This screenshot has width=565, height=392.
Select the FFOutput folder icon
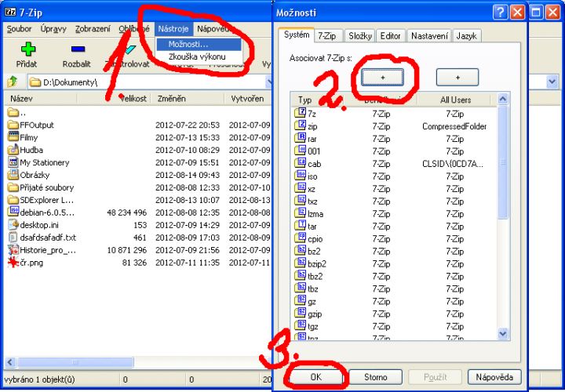point(13,125)
